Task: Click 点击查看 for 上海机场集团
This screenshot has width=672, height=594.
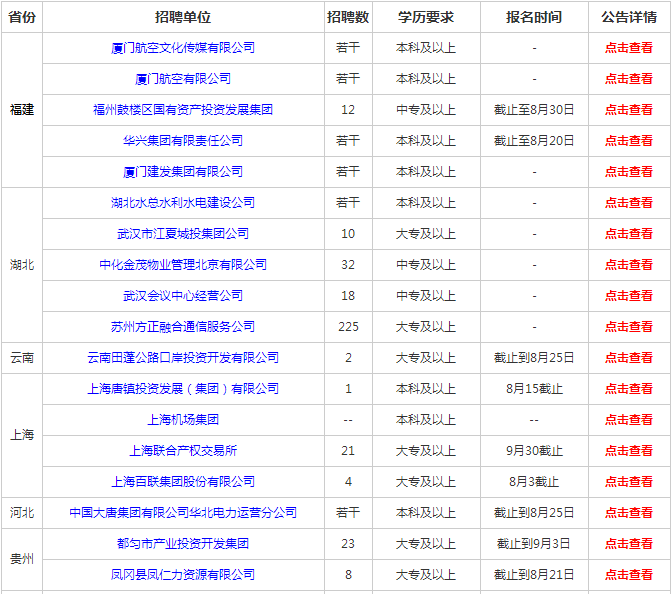Action: pos(629,420)
